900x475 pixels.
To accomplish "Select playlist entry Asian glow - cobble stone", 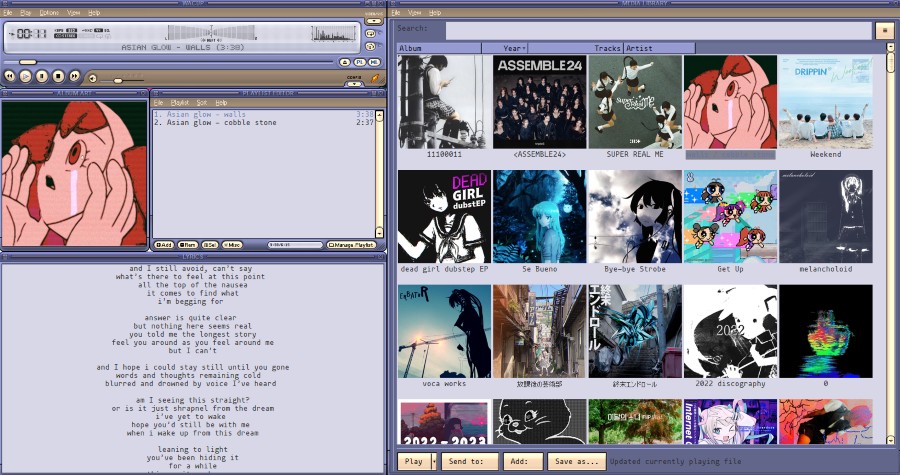I will click(x=263, y=122).
